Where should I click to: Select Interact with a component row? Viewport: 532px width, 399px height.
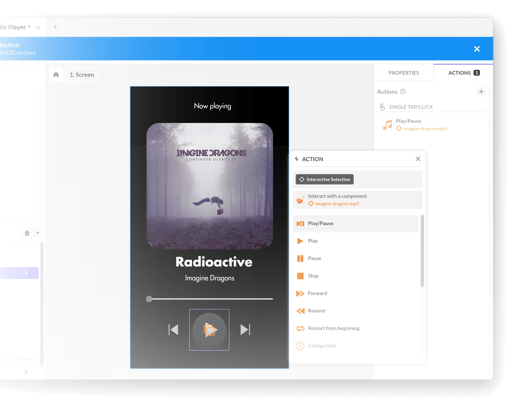point(357,200)
